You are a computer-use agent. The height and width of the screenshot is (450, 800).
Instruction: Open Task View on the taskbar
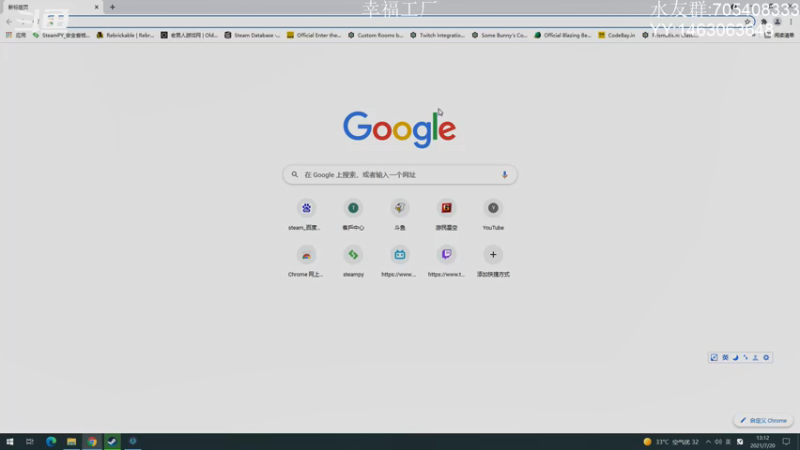[30, 442]
